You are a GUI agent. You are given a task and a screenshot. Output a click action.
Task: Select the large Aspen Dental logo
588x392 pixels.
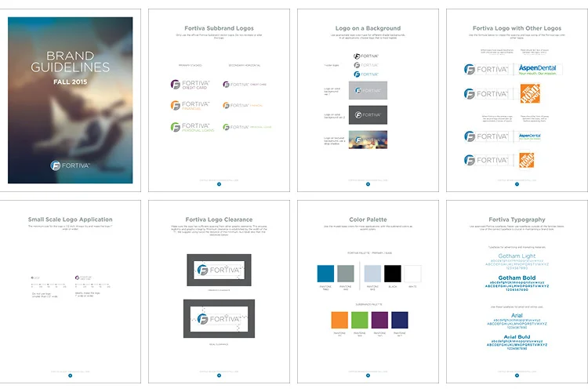click(537, 70)
